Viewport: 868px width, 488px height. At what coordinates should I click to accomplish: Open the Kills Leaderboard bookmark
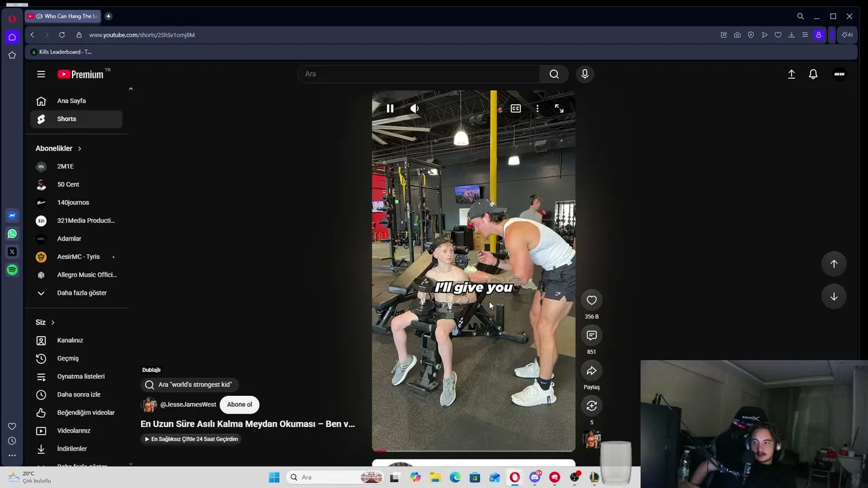[61, 52]
